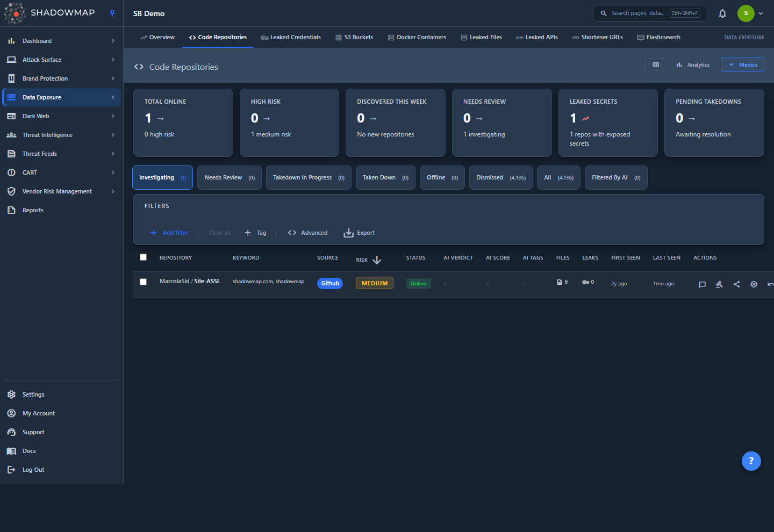
Task: Click the Threat Intelligence people icon
Action: 11,135
